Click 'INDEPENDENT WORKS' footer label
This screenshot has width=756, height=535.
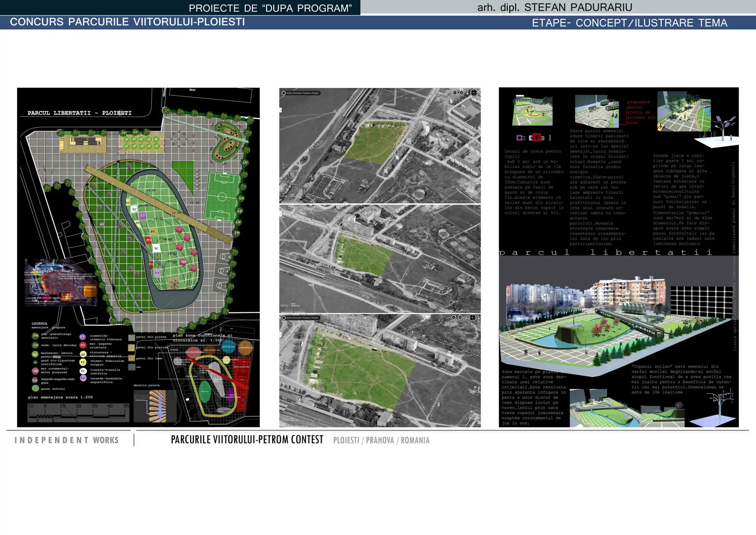point(67,440)
